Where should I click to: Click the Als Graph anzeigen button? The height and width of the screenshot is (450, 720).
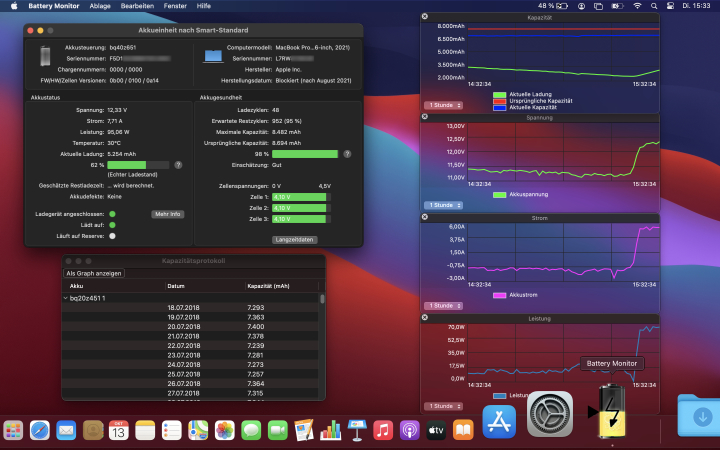click(94, 273)
